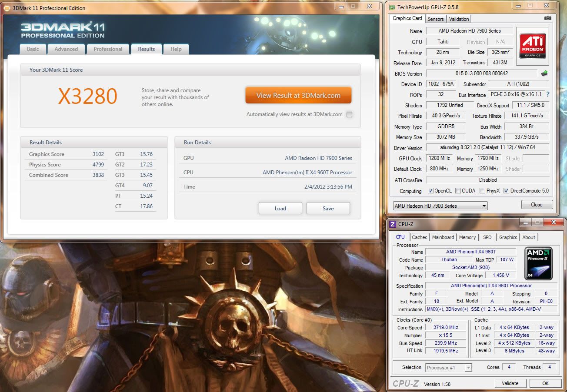Click the Multiplier x 15.5 value in CPU-Z
The width and height of the screenshot is (567, 392).
[446, 336]
